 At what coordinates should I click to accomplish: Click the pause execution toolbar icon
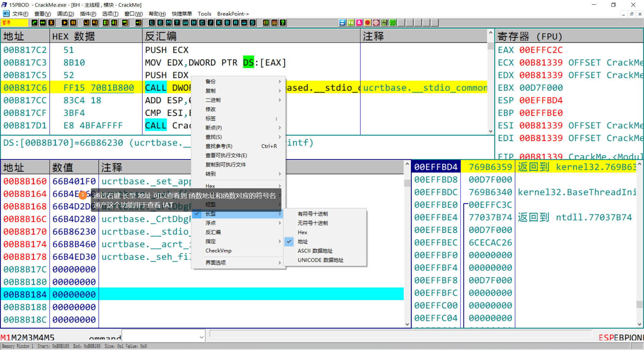73,23
